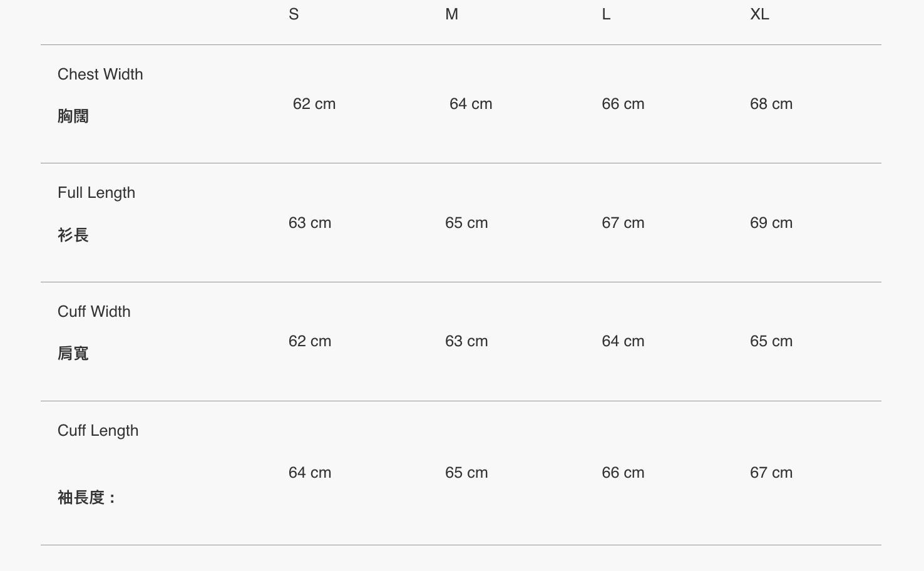Click the S size column header
Image resolution: width=924 pixels, height=571 pixels.
pos(294,14)
